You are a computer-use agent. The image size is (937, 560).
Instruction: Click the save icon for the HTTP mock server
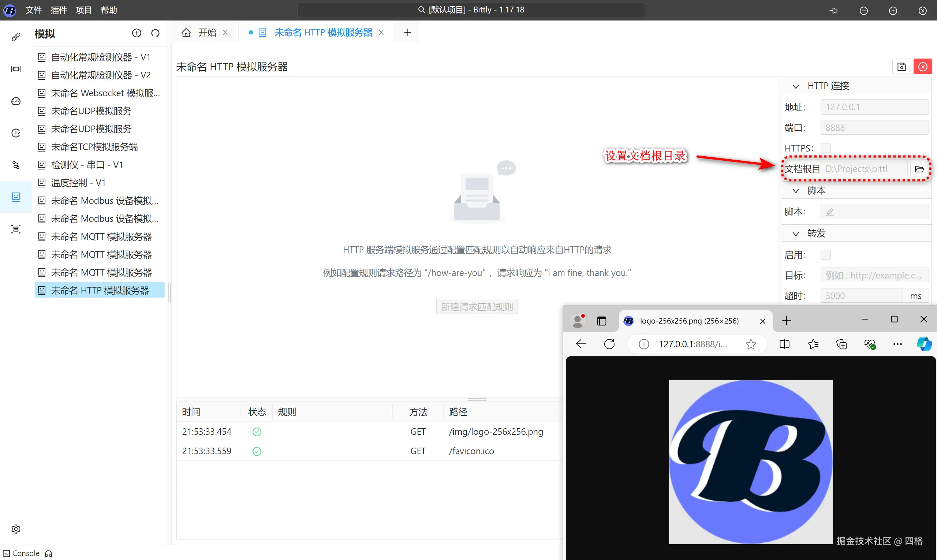901,67
